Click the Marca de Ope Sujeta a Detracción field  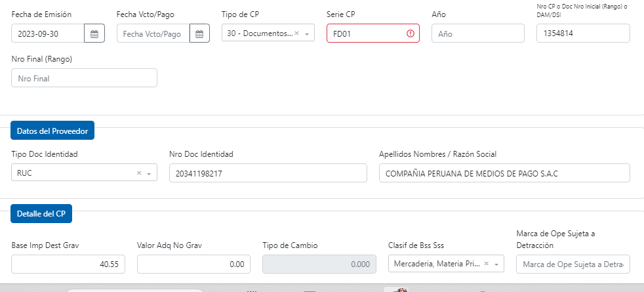[573, 264]
